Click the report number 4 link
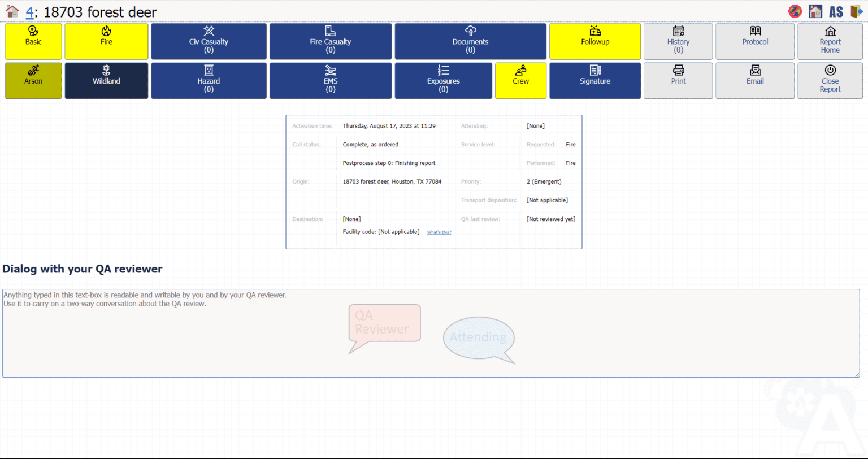 pyautogui.click(x=30, y=11)
